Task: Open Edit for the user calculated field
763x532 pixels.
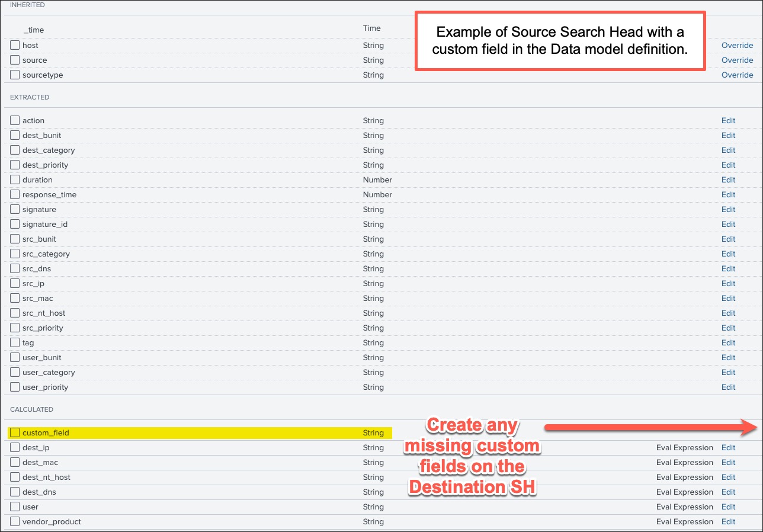Action: tap(728, 507)
